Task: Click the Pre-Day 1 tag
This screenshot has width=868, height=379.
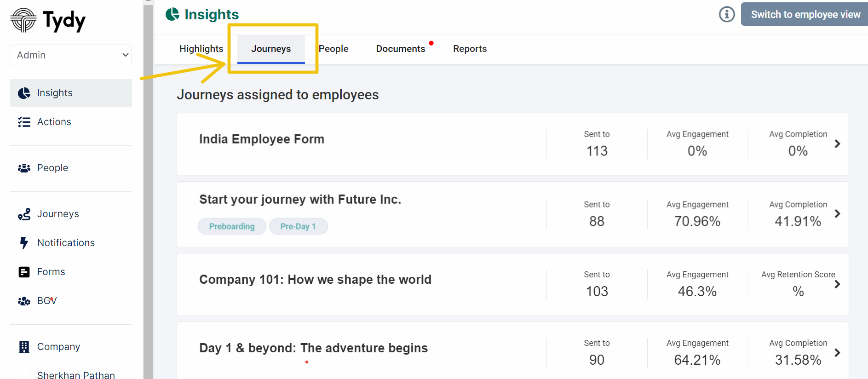Action: 298,226
